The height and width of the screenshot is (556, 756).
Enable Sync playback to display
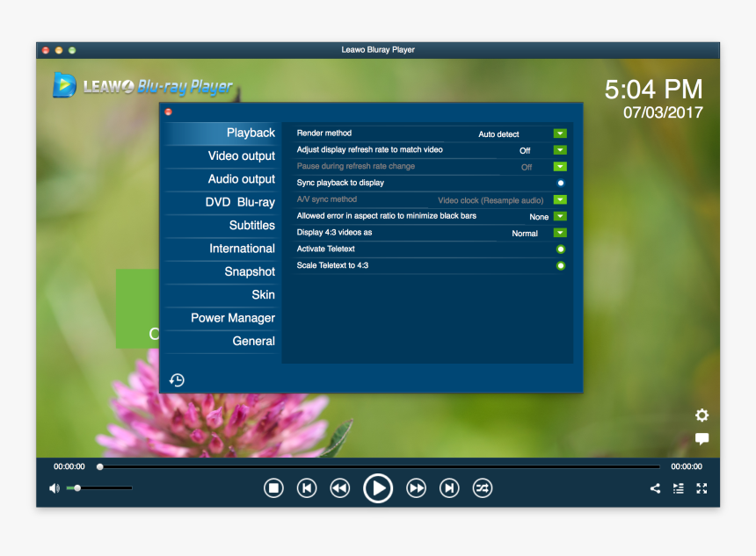point(560,183)
